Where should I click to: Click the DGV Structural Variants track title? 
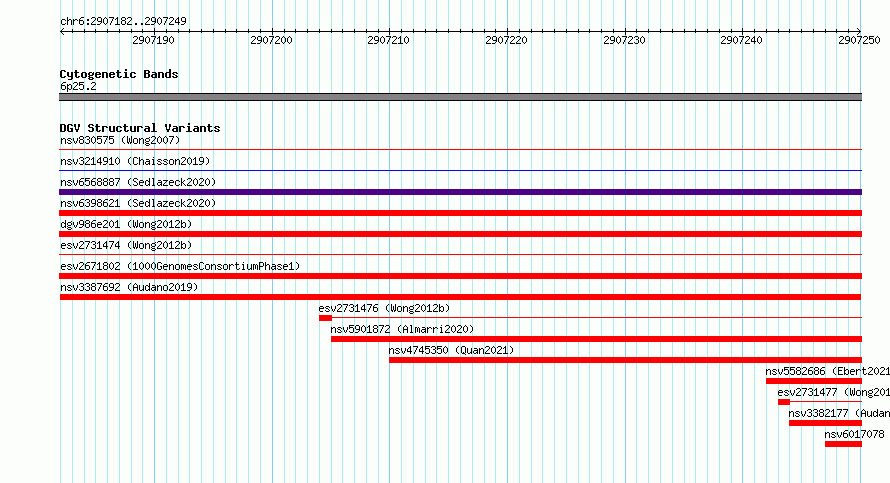point(140,128)
